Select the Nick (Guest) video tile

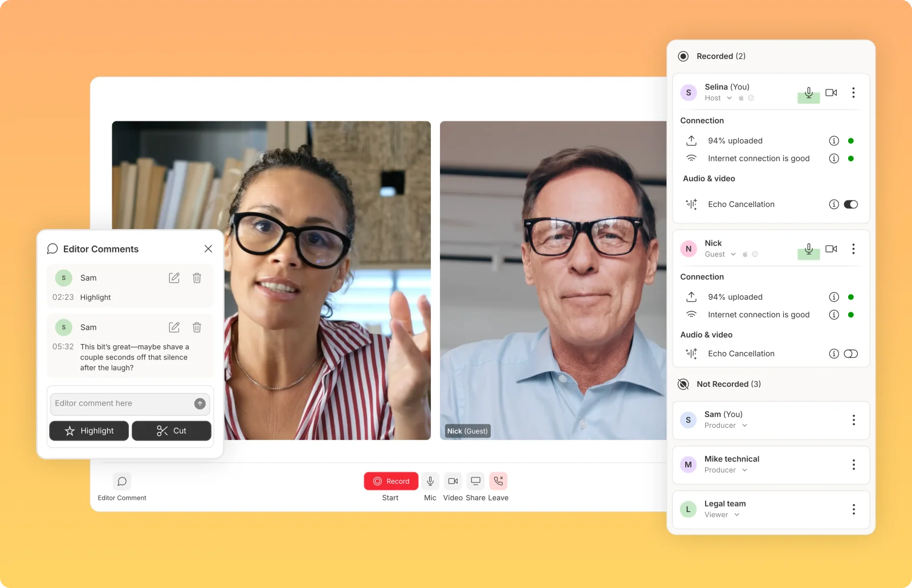click(553, 280)
